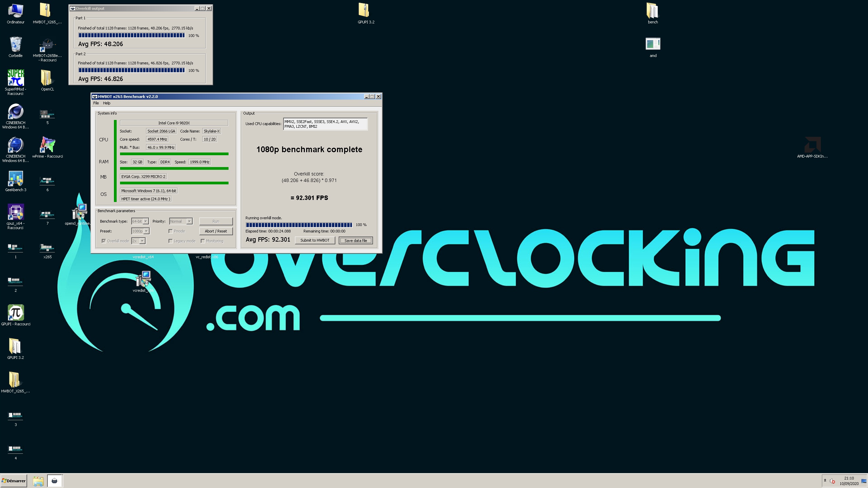Click the 46.0 x 99.9 MHz multiplier value
Viewport: 868px width, 488px height.
tap(161, 147)
